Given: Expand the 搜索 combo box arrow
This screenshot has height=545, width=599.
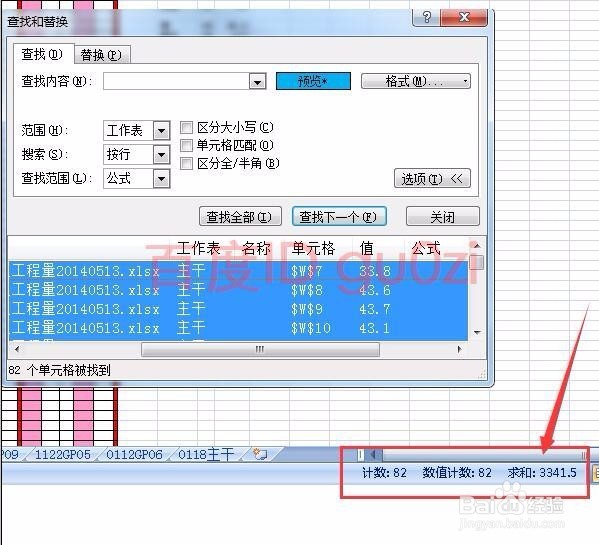Looking at the screenshot, I should 162,155.
